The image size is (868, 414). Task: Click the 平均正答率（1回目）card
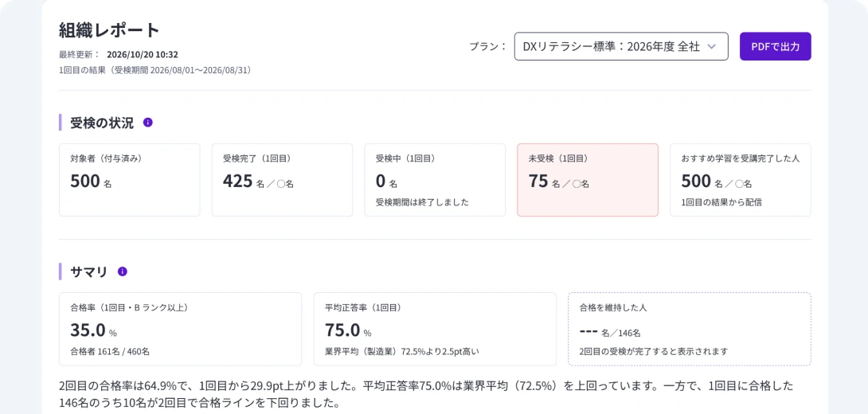pos(435,329)
